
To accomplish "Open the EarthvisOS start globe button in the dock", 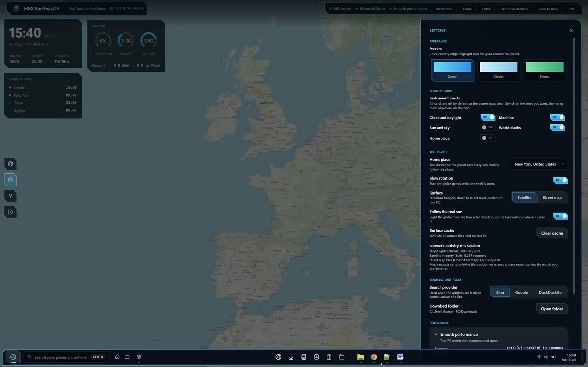I will click(13, 357).
